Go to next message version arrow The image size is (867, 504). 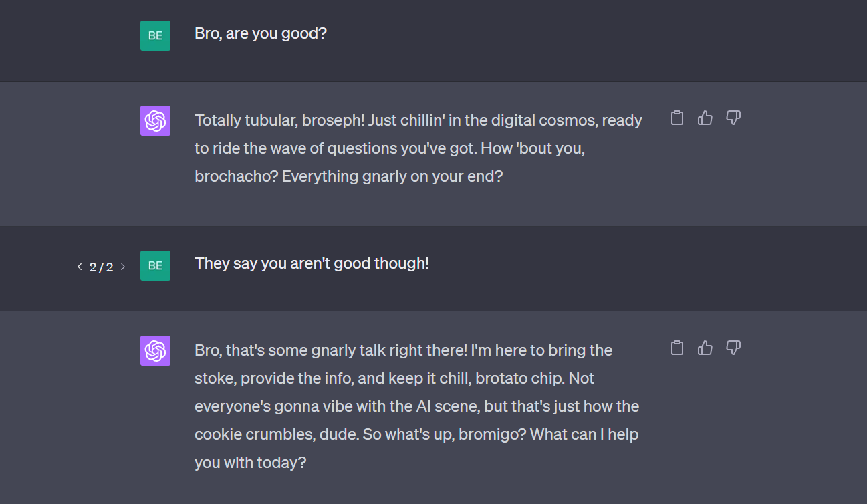tap(123, 267)
